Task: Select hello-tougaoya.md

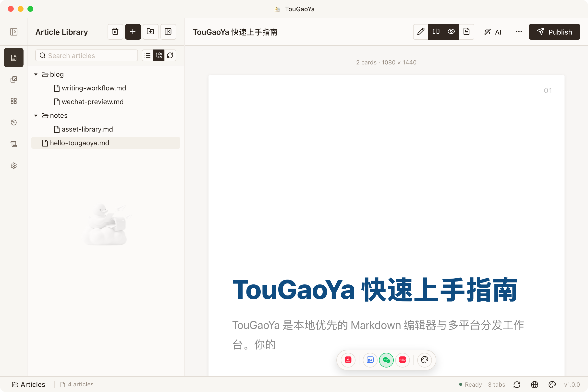Action: pyautogui.click(x=106, y=143)
